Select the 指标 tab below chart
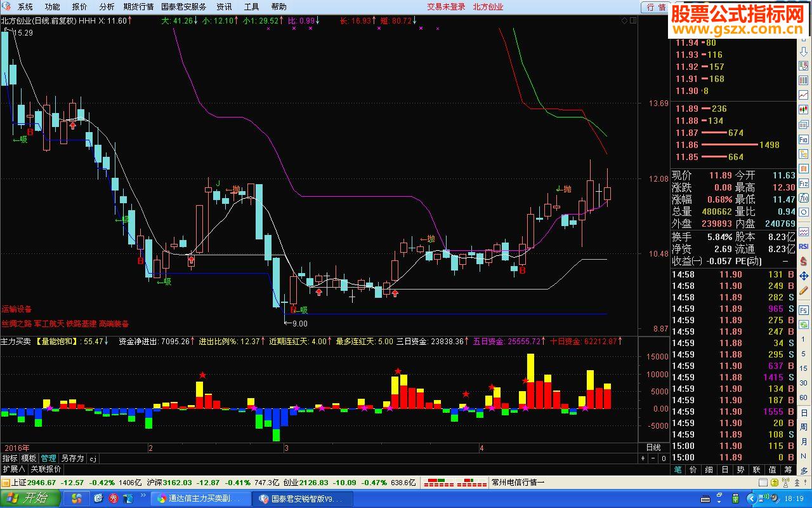The width and height of the screenshot is (812, 508). 10,458
